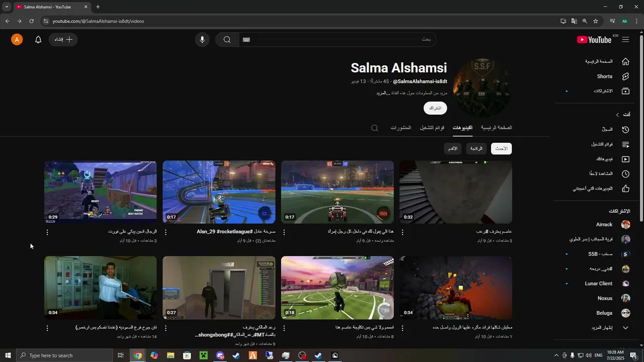Play the 0:29 Fortnite video thumbnail
The height and width of the screenshot is (362, 644).
101,192
